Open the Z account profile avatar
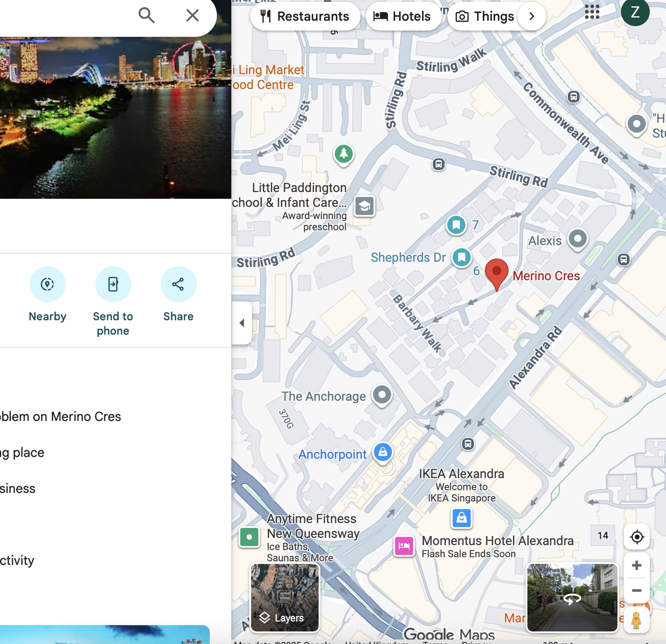The width and height of the screenshot is (666, 644). pyautogui.click(x=635, y=12)
